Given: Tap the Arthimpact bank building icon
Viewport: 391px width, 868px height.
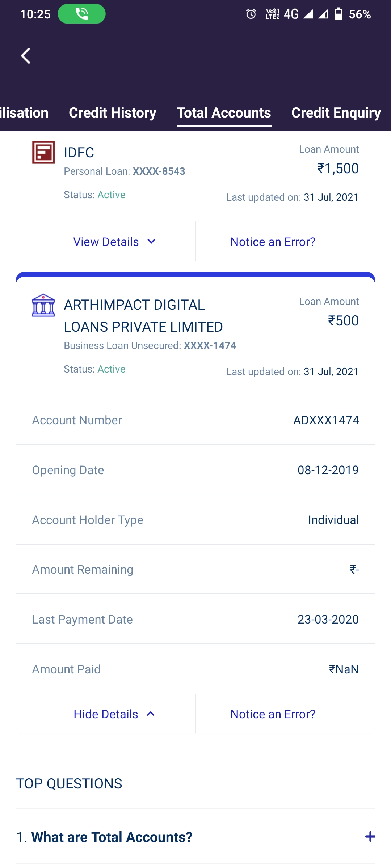Looking at the screenshot, I should [43, 305].
